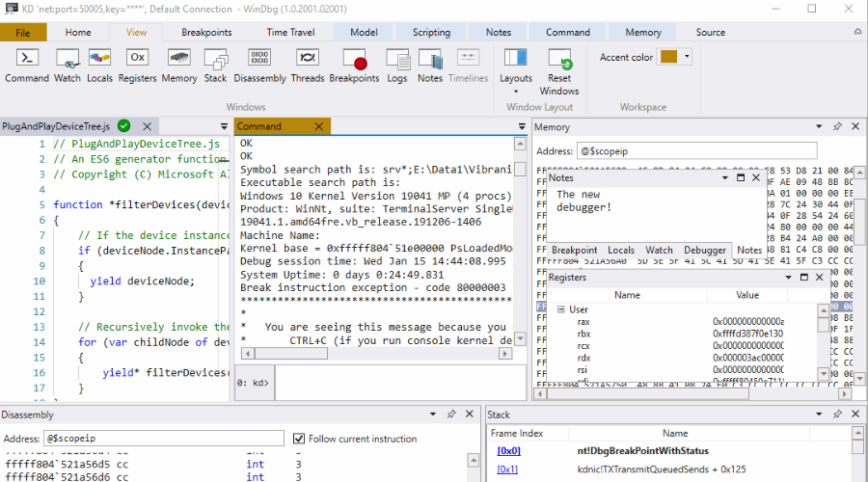Viewport: 868px width, 482px height.
Task: Click the Memory panel horizontal scrollbar thumb
Action: 648,394
